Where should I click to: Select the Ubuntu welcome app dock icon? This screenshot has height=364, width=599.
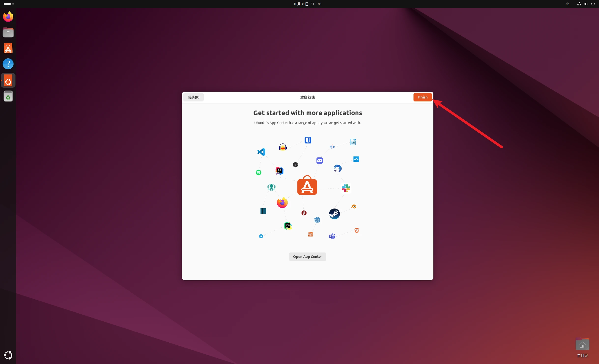click(8, 80)
